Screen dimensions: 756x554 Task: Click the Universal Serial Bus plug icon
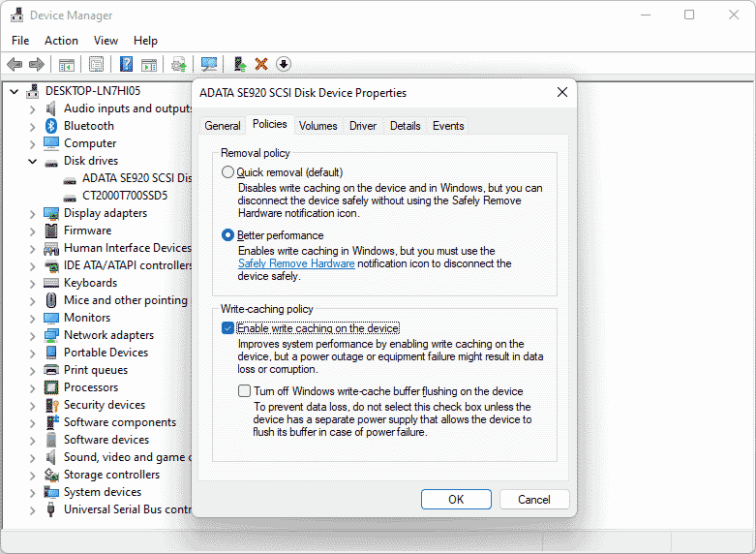(50, 509)
